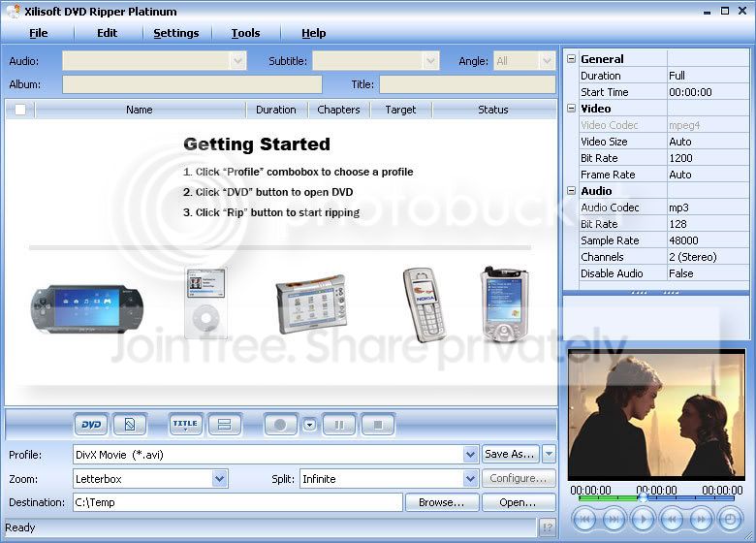Open the Tools menu
Screen dimensions: 756x543
[245, 33]
